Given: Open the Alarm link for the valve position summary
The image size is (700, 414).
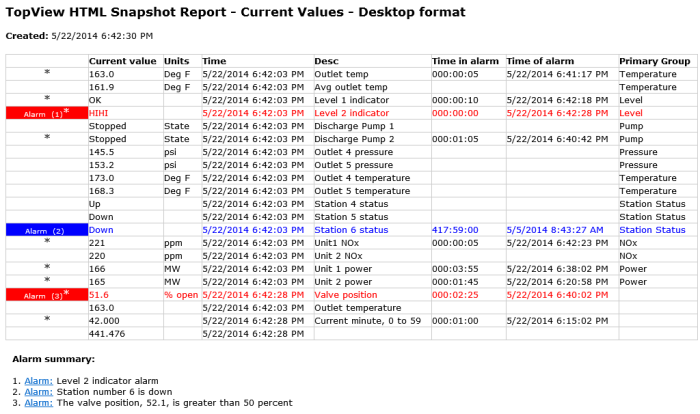Looking at the screenshot, I should (38, 403).
